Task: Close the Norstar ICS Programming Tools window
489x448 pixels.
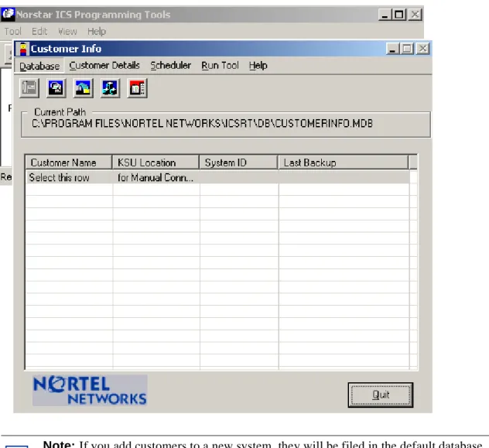Action: click(x=415, y=15)
